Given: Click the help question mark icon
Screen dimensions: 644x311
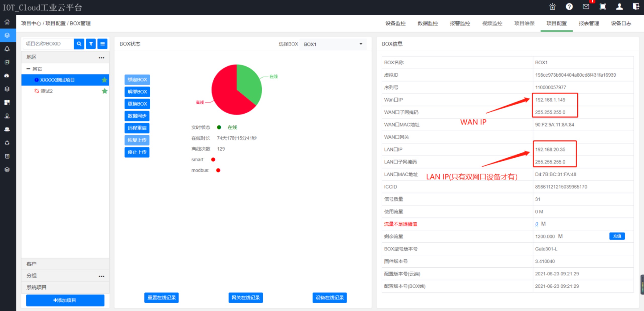Looking at the screenshot, I should [569, 7].
